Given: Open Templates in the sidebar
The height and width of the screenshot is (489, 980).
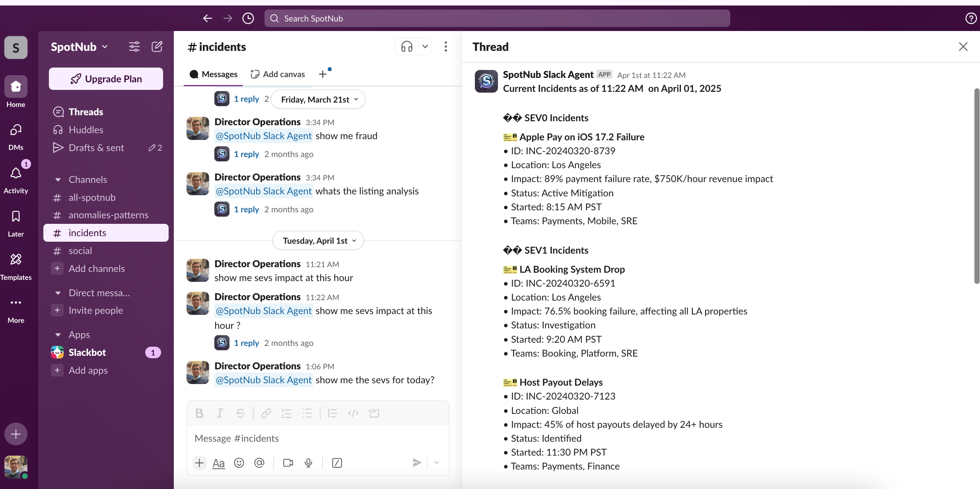Looking at the screenshot, I should pos(16,267).
